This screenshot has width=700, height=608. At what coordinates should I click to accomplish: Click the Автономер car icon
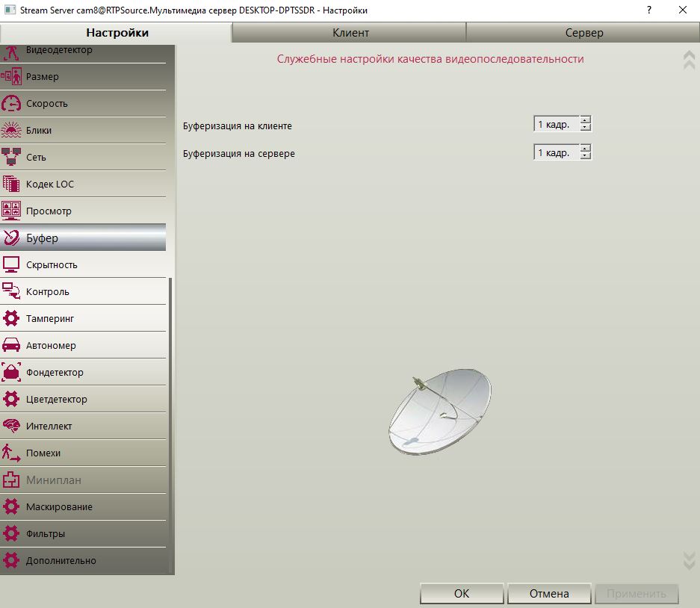11,345
